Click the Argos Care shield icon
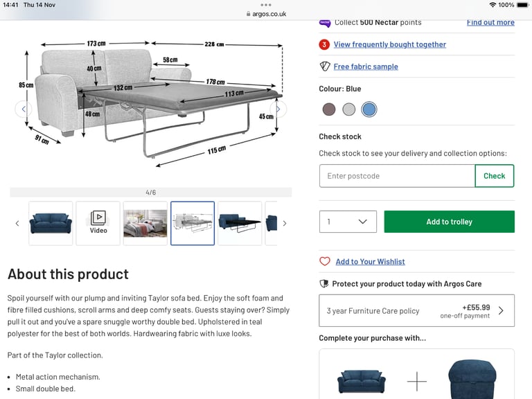The height and width of the screenshot is (399, 532). pyautogui.click(x=324, y=283)
